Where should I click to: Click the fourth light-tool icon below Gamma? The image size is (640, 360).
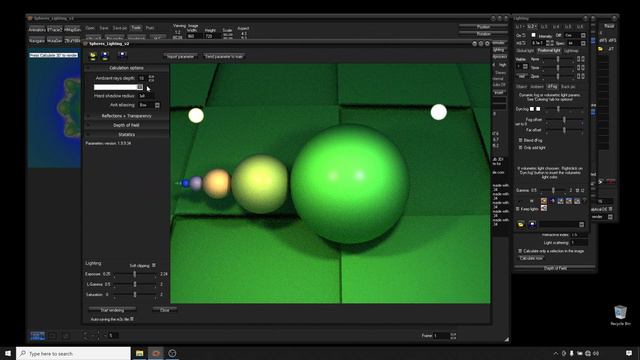(x=569, y=201)
